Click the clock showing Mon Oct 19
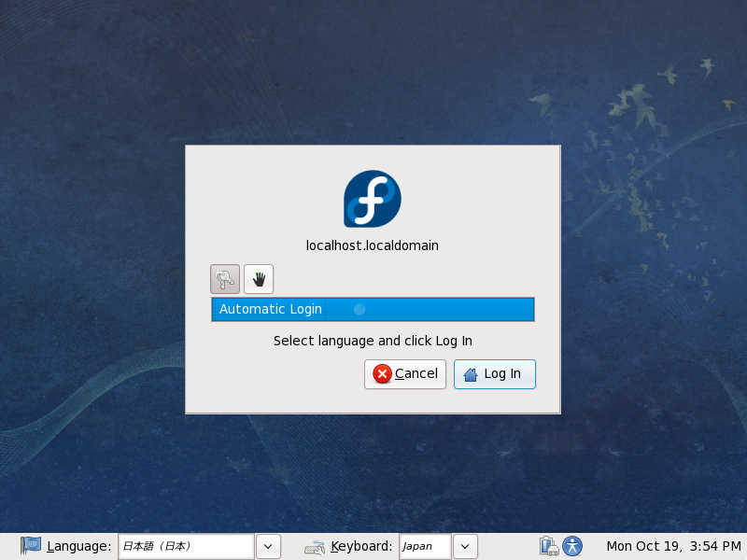The width and height of the screenshot is (747, 560). (672, 546)
